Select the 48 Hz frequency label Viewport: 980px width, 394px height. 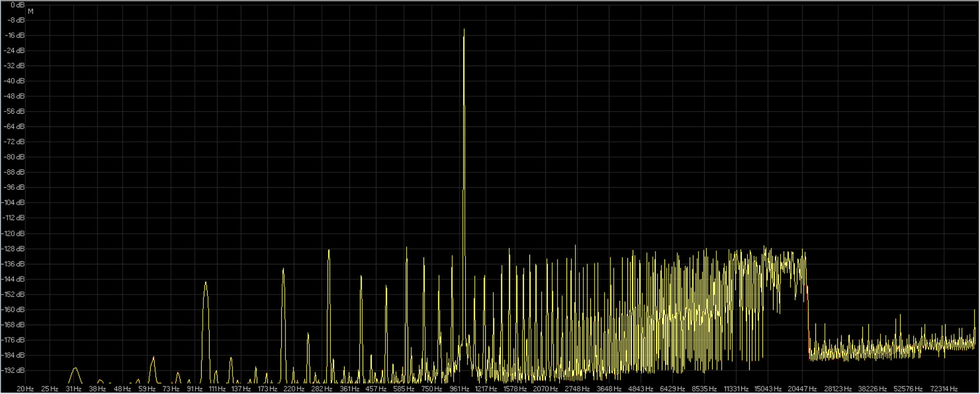tap(122, 389)
